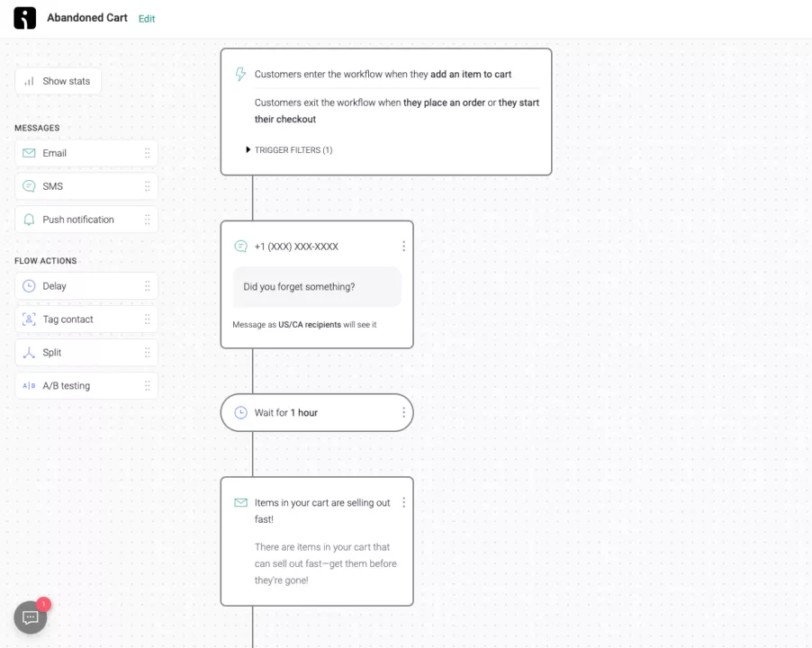This screenshot has height=648, width=812.
Task: Open the chat support bubble icon
Action: click(30, 616)
